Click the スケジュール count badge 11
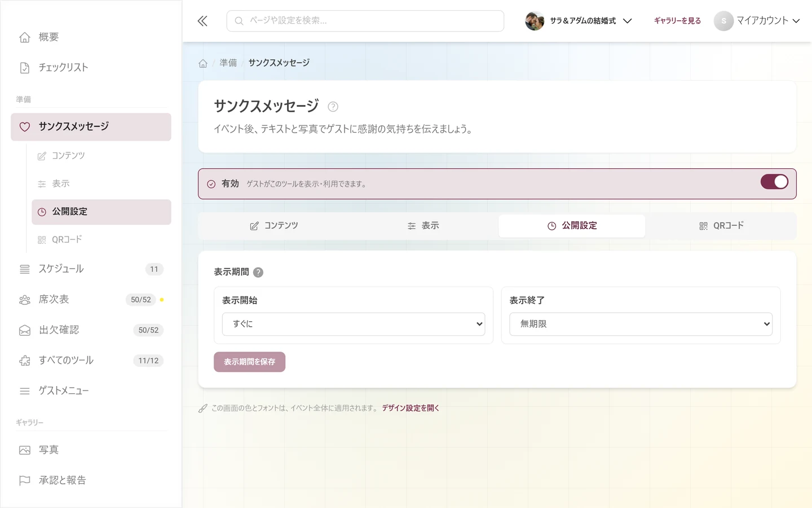 [154, 269]
